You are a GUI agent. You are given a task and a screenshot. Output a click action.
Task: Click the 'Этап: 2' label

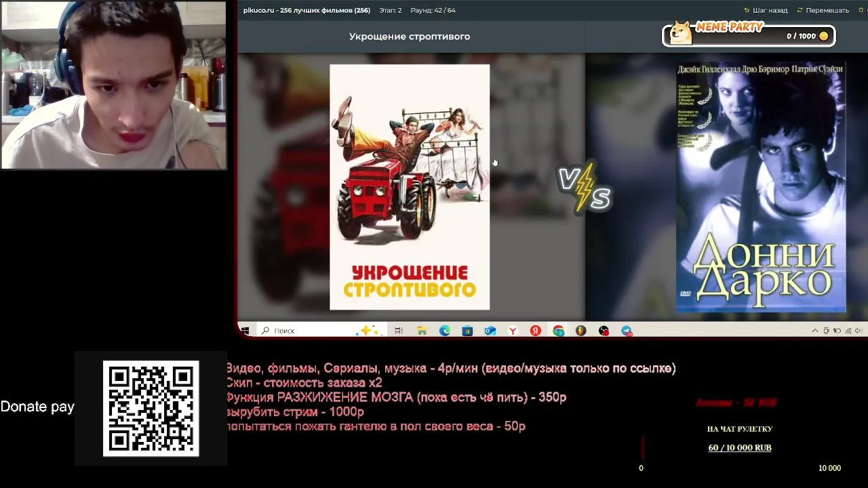pyautogui.click(x=391, y=10)
